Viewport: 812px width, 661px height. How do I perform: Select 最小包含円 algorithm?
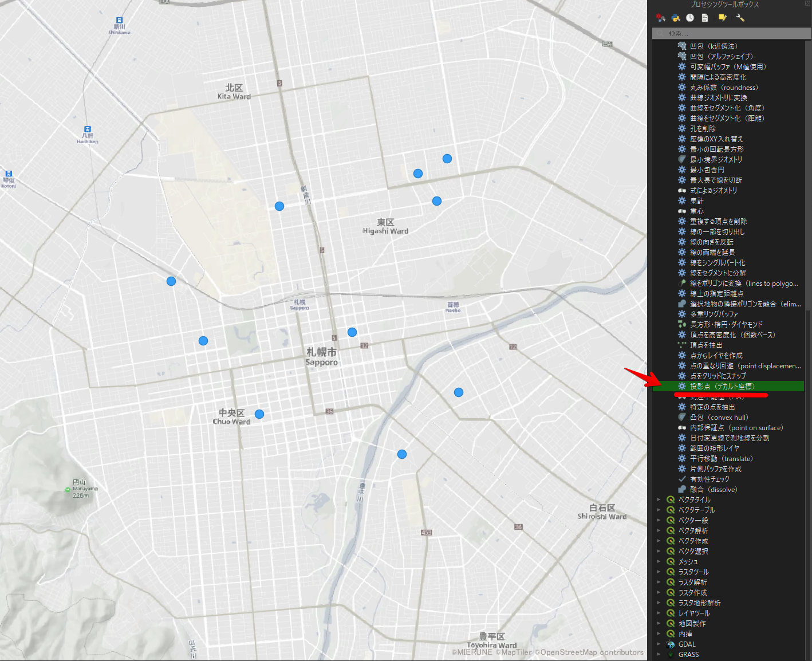coord(707,170)
